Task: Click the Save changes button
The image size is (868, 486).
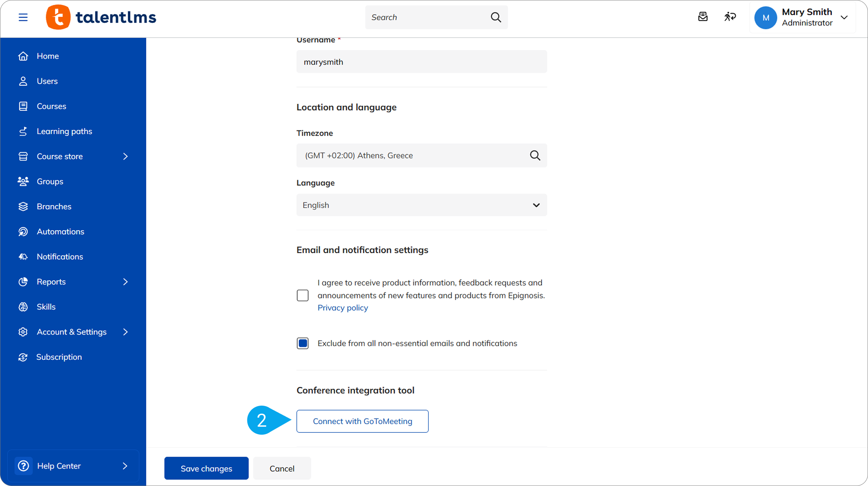Action: [x=206, y=468]
